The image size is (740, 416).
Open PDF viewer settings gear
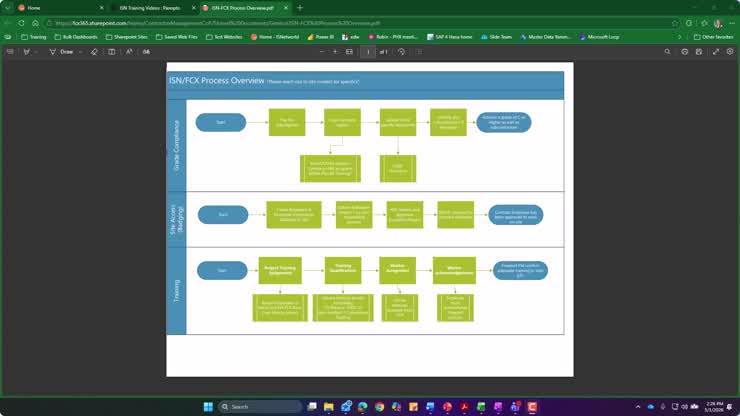point(730,52)
